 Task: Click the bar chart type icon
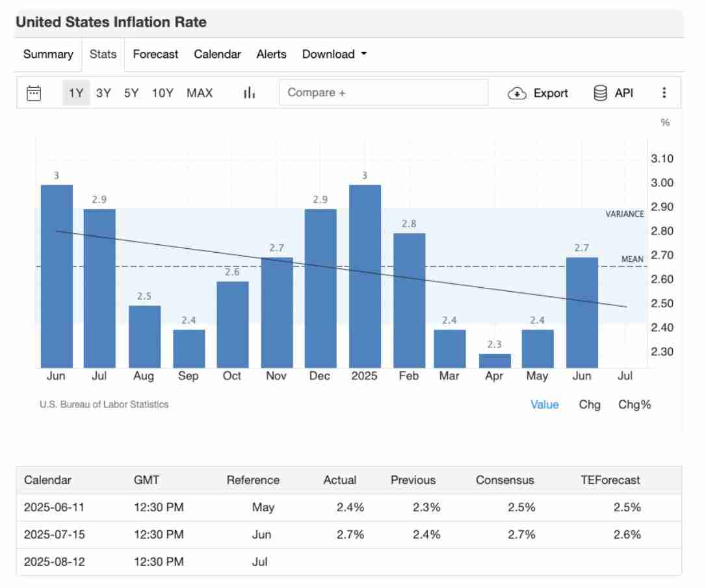click(x=249, y=93)
